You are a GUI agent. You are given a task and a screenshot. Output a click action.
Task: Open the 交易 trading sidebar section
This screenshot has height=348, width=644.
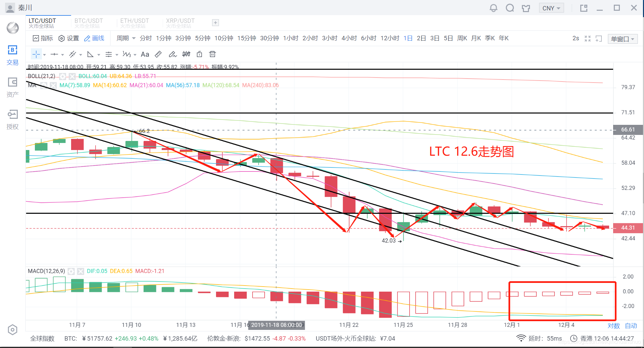12,55
